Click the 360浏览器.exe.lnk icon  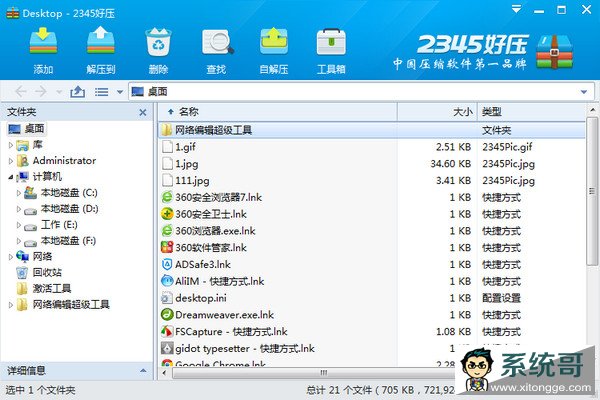[167, 231]
